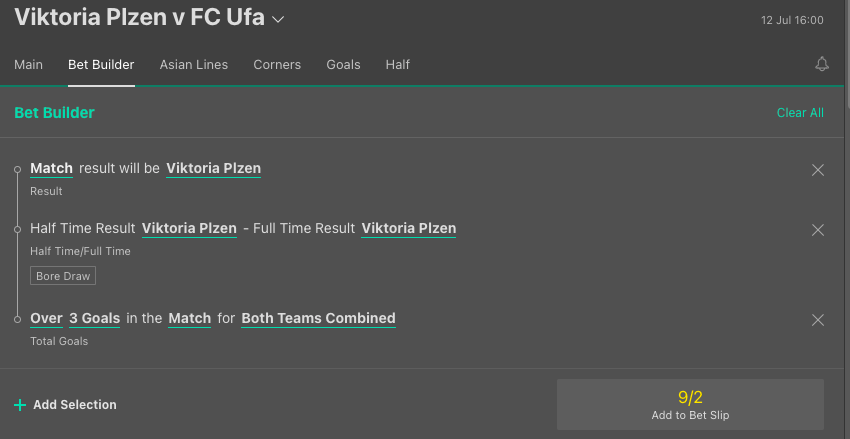Expand the Viktoria Plzen v FC Ufa match dropdown
Viewport: 850px width, 439px height.
point(279,19)
